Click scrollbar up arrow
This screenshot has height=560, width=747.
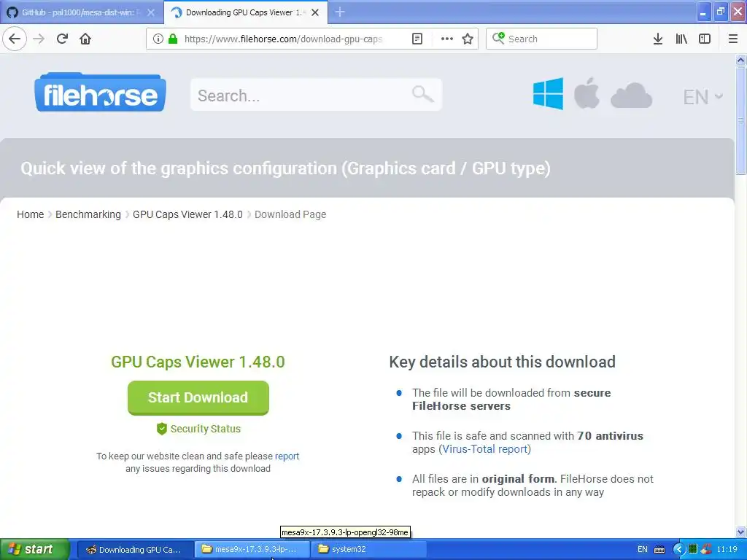click(740, 60)
